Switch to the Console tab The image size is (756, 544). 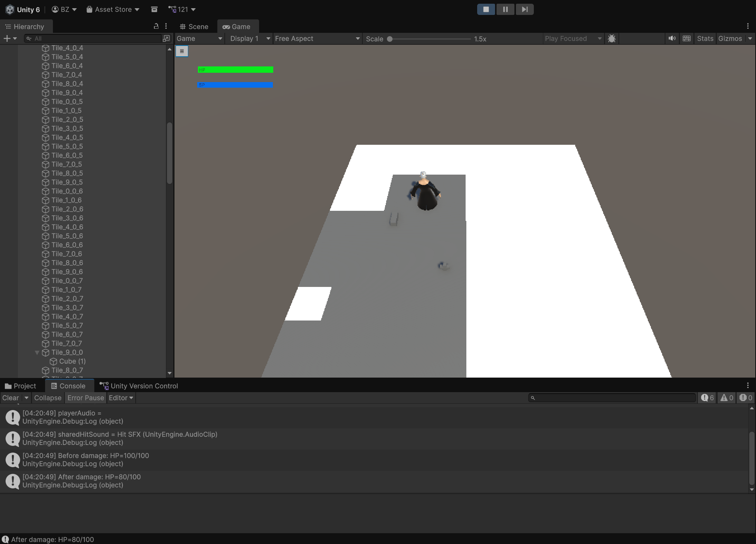pyautogui.click(x=69, y=386)
